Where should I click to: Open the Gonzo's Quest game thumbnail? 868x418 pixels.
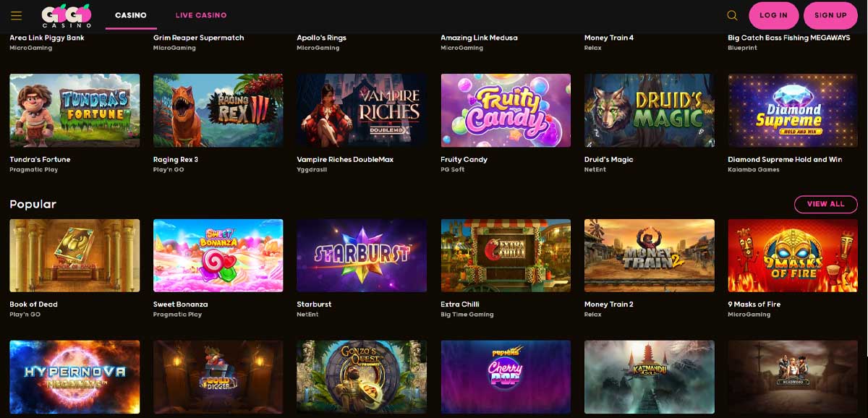362,378
